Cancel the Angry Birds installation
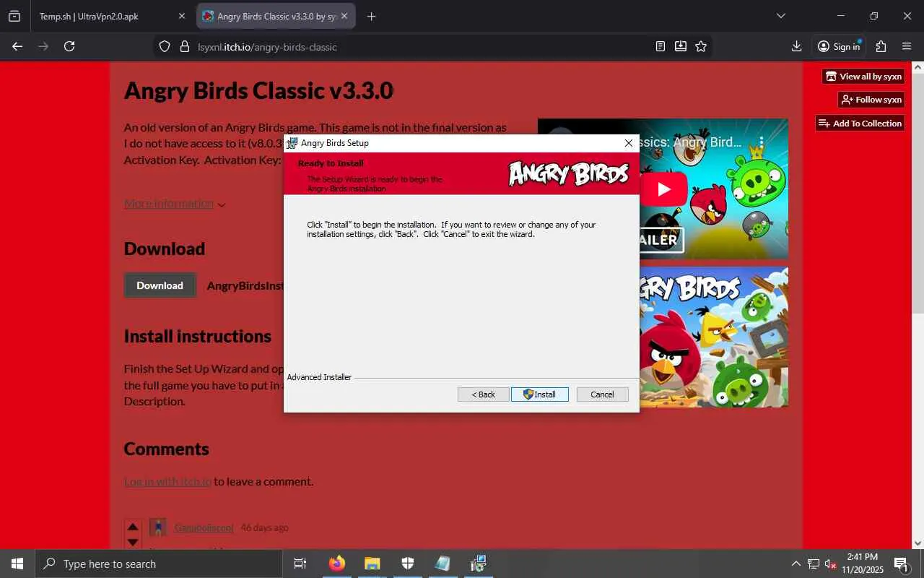The image size is (924, 578). pyautogui.click(x=602, y=394)
